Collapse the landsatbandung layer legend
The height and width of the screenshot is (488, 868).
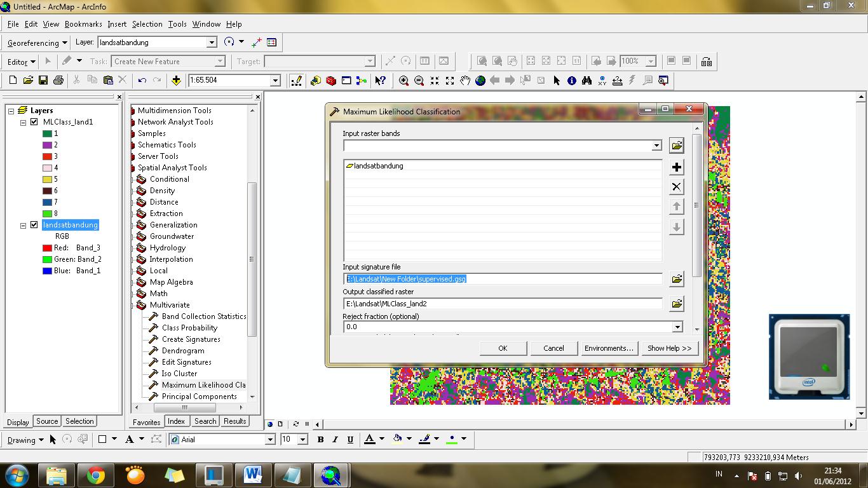pyautogui.click(x=24, y=225)
